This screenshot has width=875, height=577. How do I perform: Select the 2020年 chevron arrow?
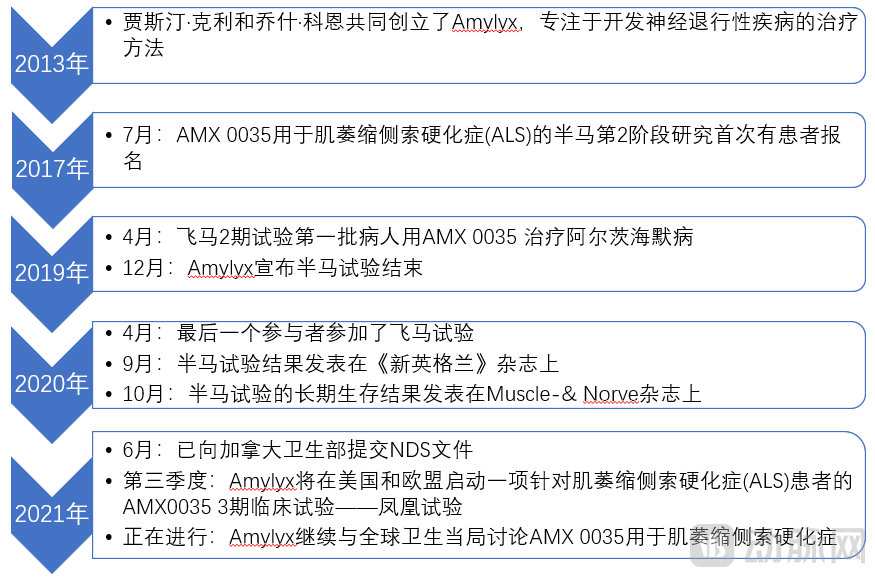pos(50,383)
